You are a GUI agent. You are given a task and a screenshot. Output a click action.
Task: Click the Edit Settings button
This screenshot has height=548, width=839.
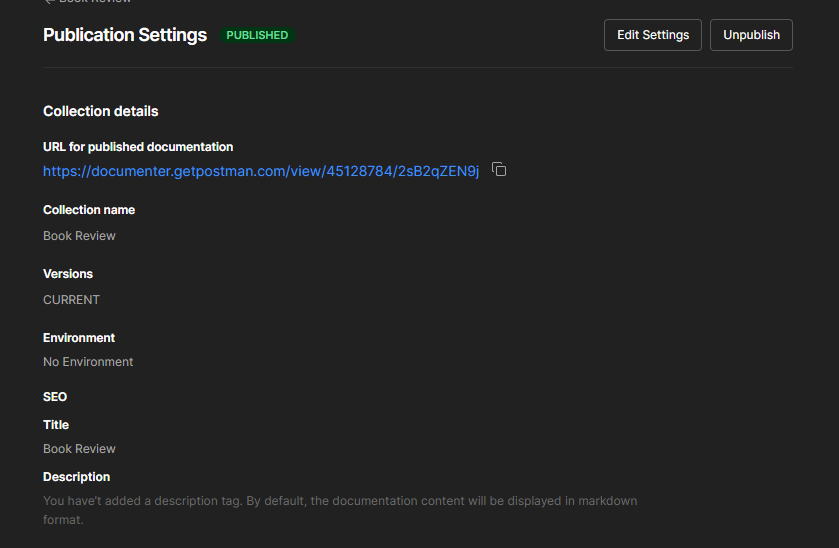[653, 35]
